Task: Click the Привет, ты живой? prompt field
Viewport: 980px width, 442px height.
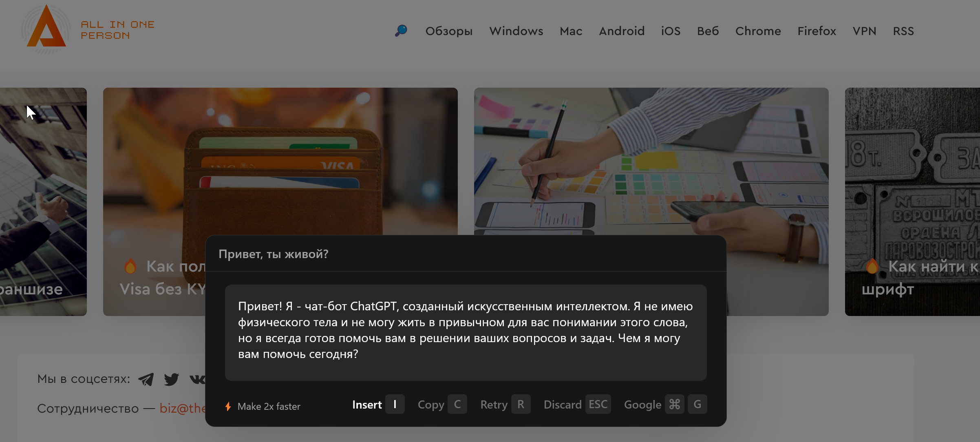Action: pyautogui.click(x=466, y=254)
